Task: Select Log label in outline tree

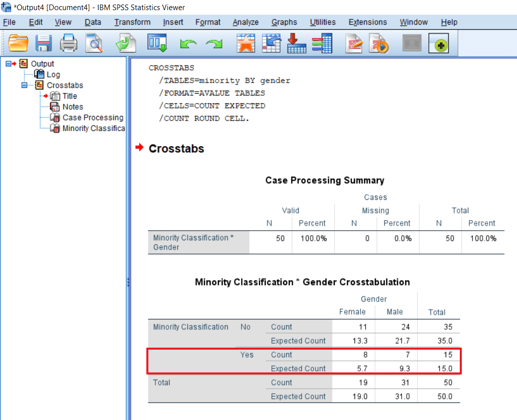Action: point(53,75)
